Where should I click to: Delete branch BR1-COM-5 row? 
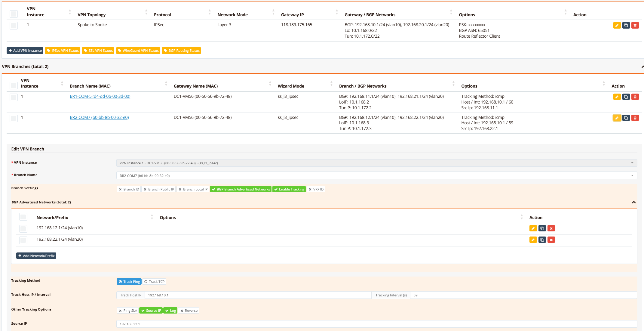(x=635, y=97)
